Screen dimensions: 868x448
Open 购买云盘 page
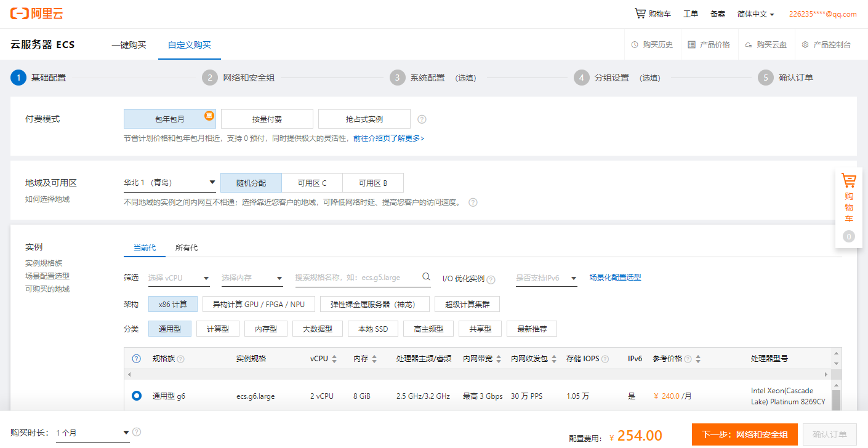[x=765, y=45]
